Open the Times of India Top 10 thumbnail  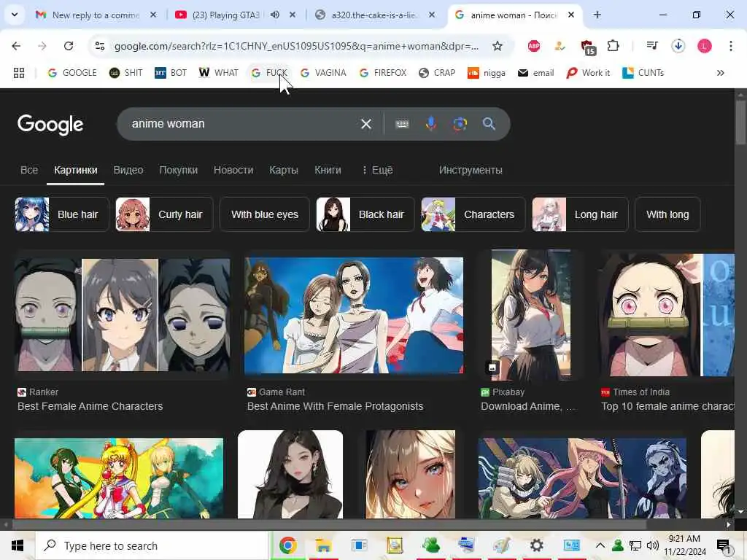coord(667,314)
